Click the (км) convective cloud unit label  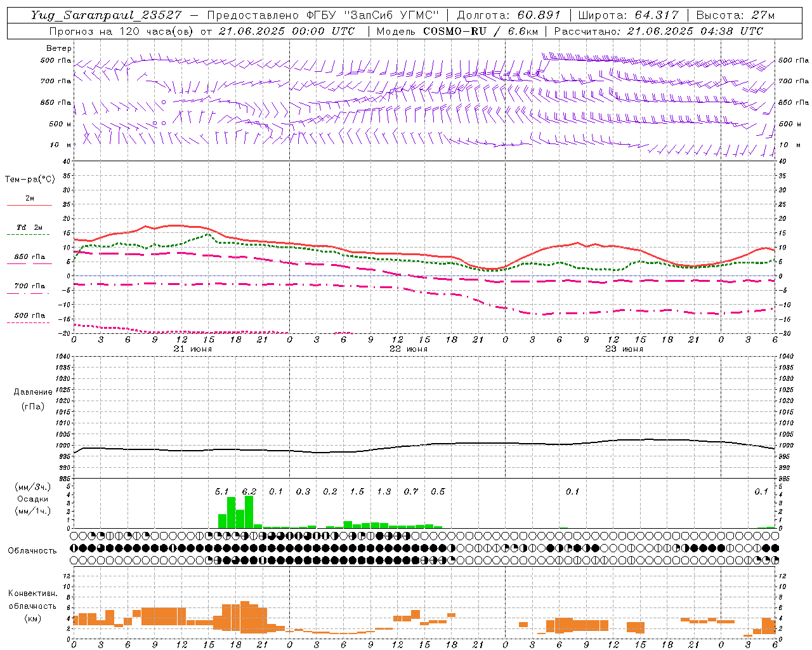33,618
